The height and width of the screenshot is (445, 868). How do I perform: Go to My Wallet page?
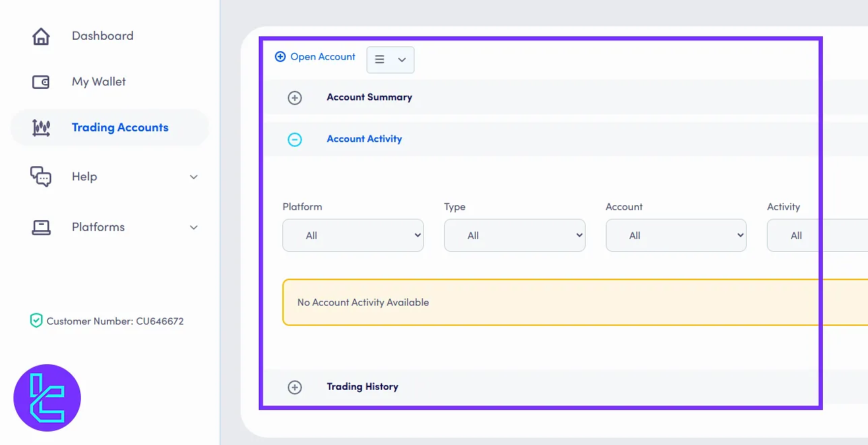tap(98, 82)
